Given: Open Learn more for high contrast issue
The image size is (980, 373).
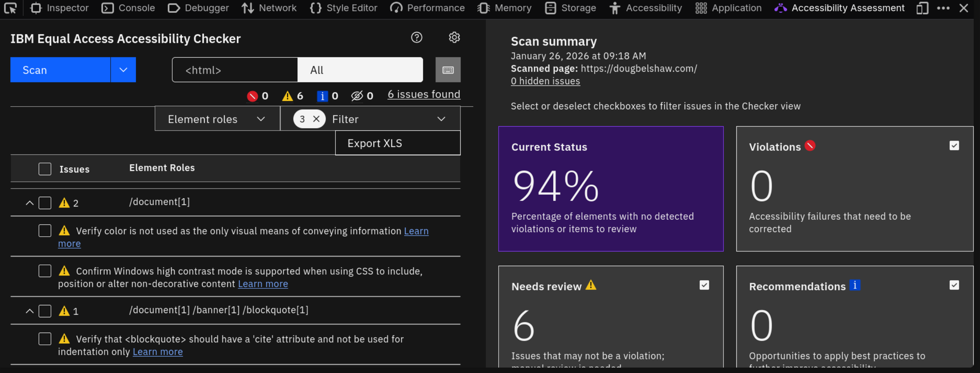Looking at the screenshot, I should tap(263, 284).
